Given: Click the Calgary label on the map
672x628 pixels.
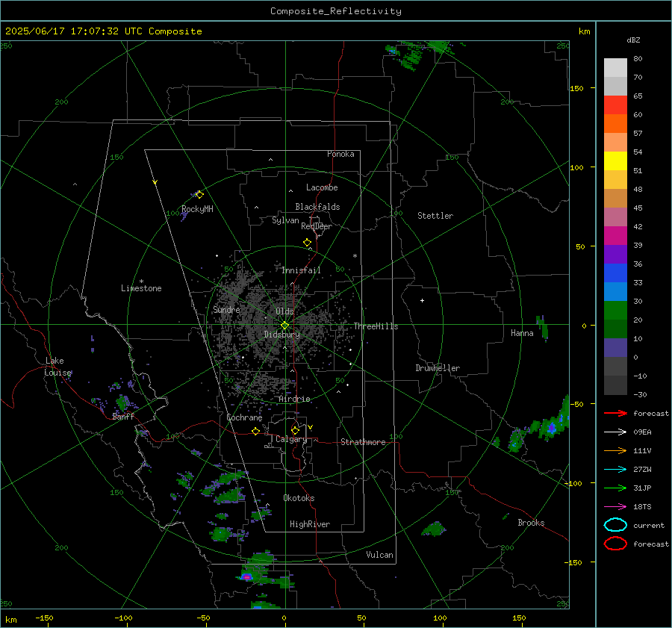Looking at the screenshot, I should 291,439.
